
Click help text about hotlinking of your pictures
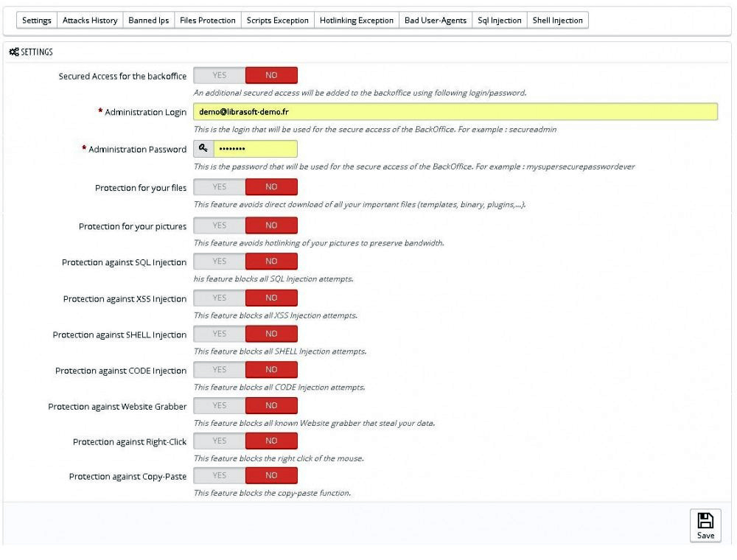(x=318, y=243)
